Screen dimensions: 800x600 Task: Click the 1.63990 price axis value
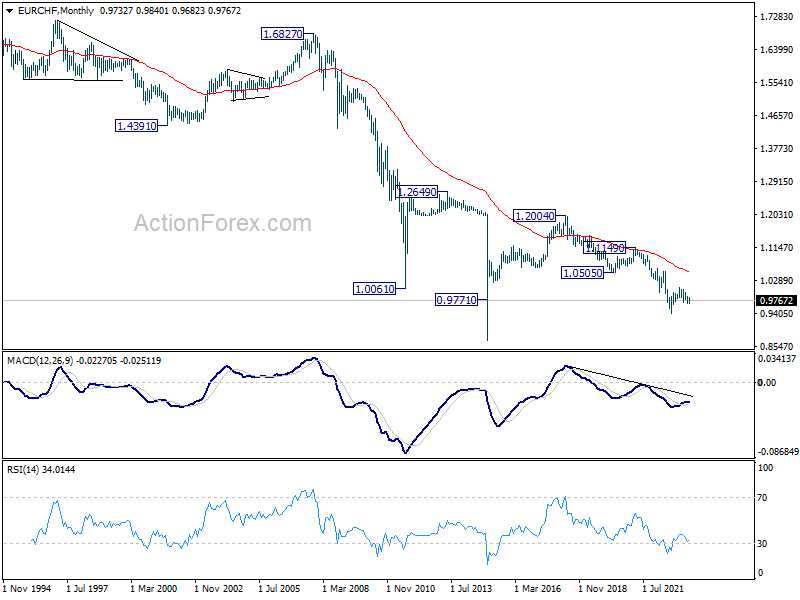tap(776, 49)
